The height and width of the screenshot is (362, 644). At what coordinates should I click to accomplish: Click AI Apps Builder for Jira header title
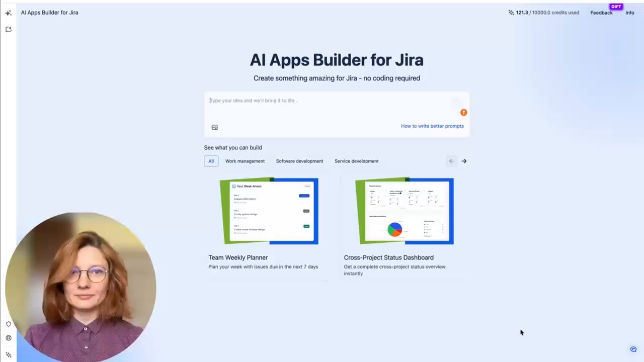click(49, 13)
